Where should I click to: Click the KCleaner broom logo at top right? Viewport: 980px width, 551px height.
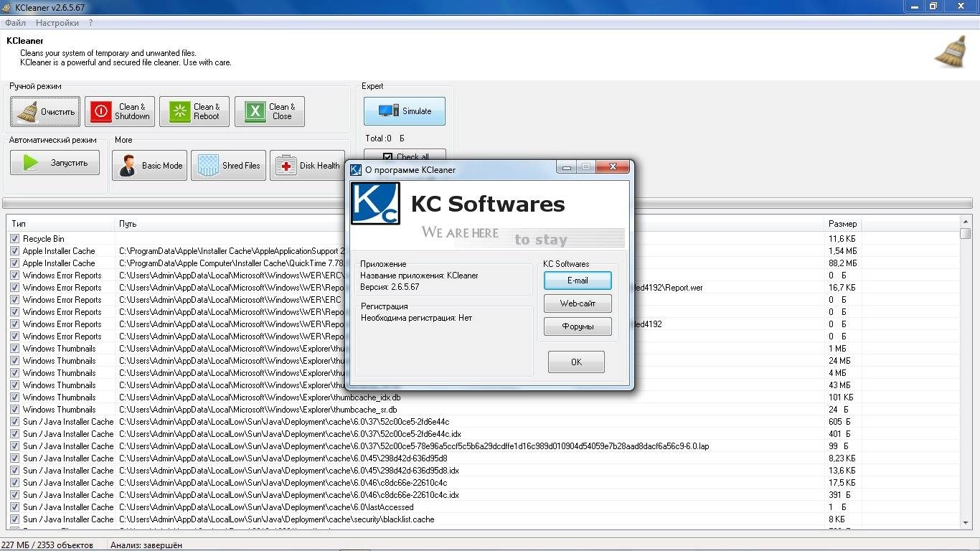[x=951, y=52]
